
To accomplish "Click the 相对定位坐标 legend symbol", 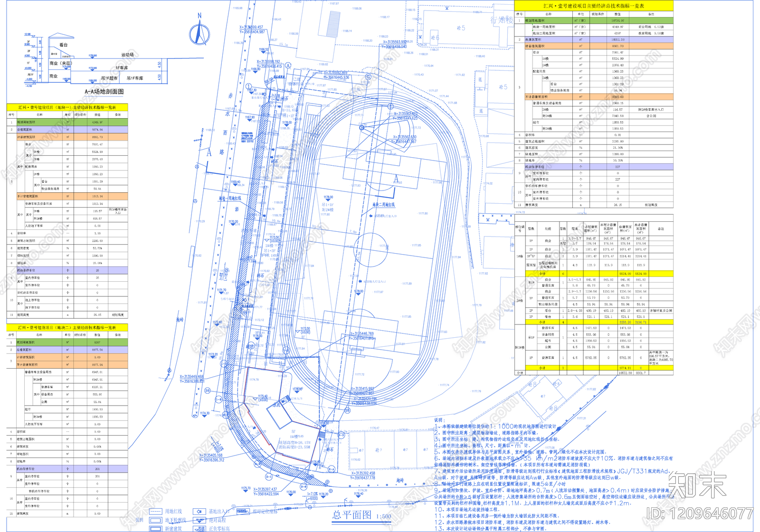I will pos(243,512).
